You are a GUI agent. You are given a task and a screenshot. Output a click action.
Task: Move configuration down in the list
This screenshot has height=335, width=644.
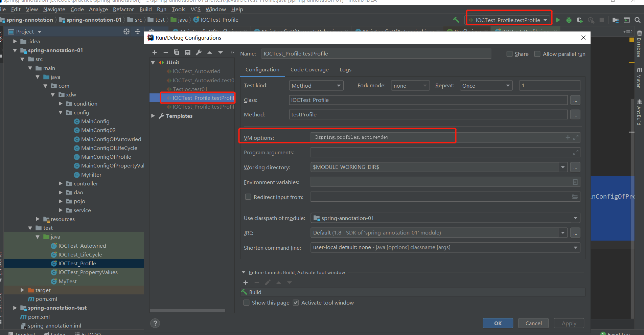coord(221,52)
